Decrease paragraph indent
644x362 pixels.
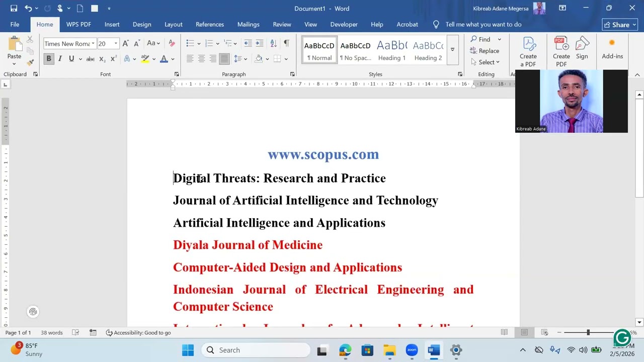[248, 44]
